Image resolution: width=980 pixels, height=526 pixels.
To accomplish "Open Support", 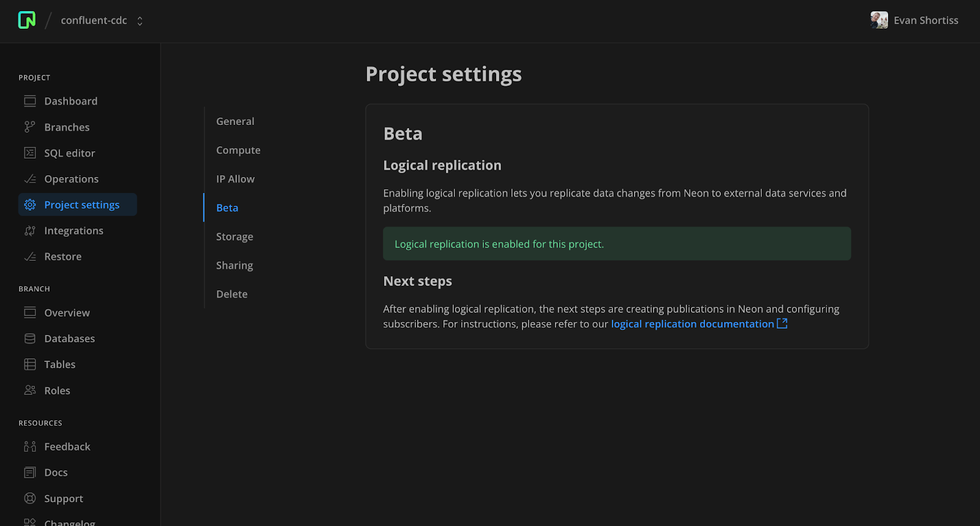I will [x=64, y=498].
